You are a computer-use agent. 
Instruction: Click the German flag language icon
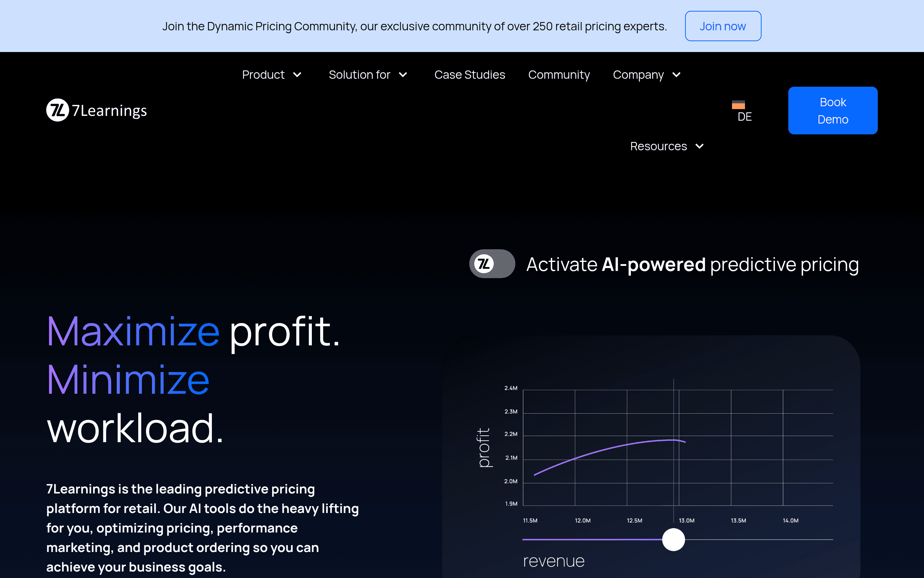[738, 105]
